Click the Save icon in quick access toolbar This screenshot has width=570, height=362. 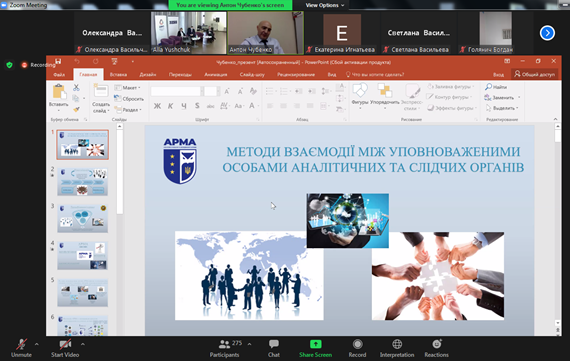point(58,61)
